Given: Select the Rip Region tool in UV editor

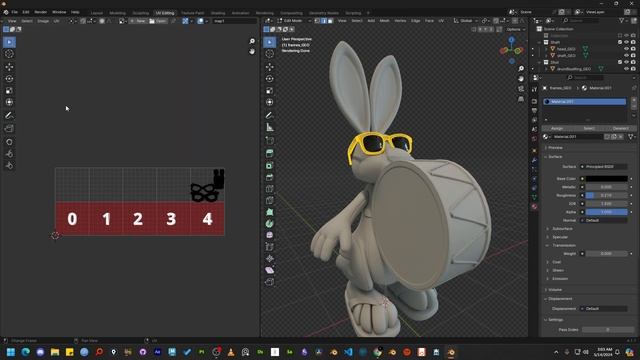Looking at the screenshot, I should click(9, 129).
